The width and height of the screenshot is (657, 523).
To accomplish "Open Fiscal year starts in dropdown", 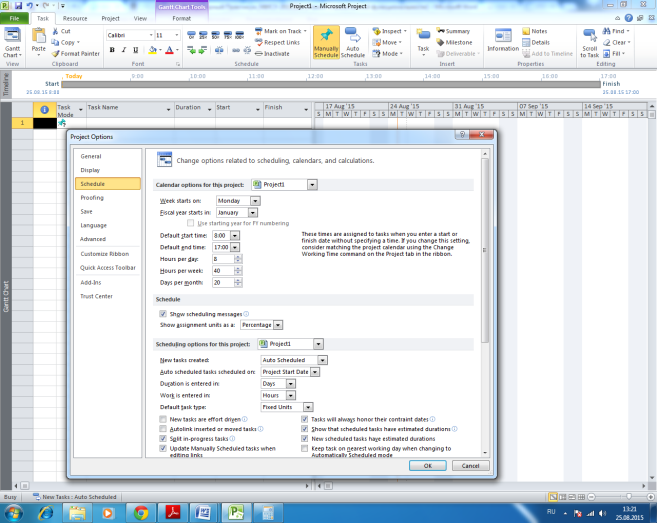I will [x=253, y=212].
